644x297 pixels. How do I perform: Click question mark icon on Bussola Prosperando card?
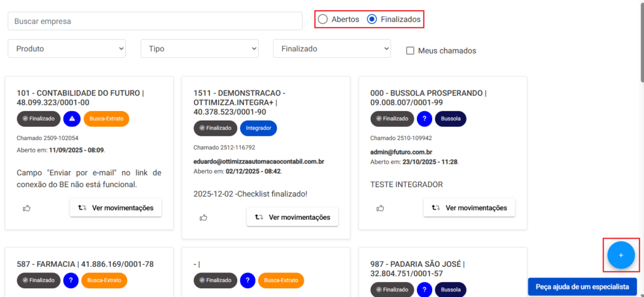tap(426, 119)
